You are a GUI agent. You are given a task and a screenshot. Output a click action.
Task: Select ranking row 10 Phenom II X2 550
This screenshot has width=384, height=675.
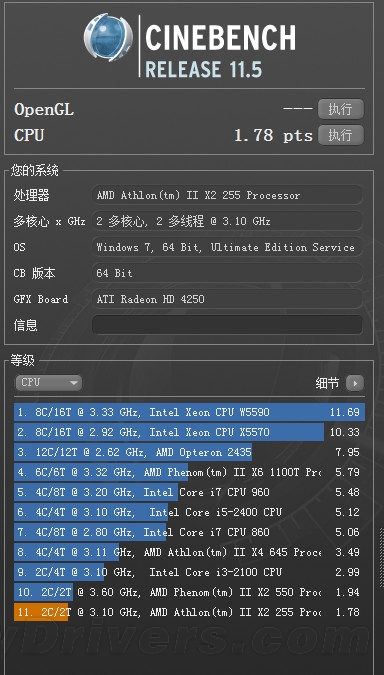[189, 592]
